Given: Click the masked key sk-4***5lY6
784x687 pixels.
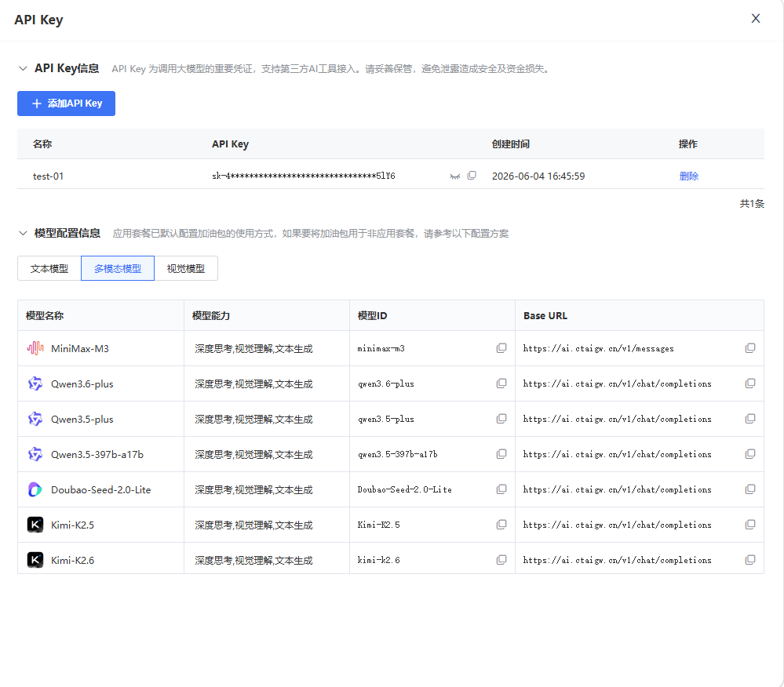Looking at the screenshot, I should pyautogui.click(x=304, y=176).
